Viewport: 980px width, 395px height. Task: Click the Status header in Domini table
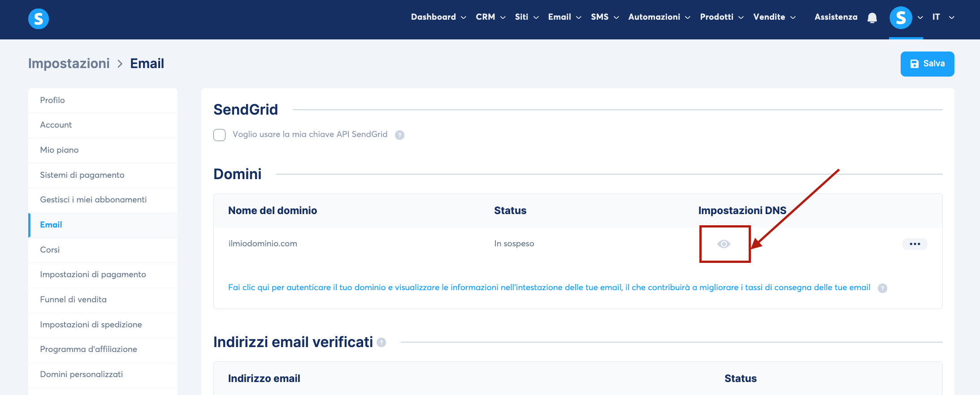point(510,210)
